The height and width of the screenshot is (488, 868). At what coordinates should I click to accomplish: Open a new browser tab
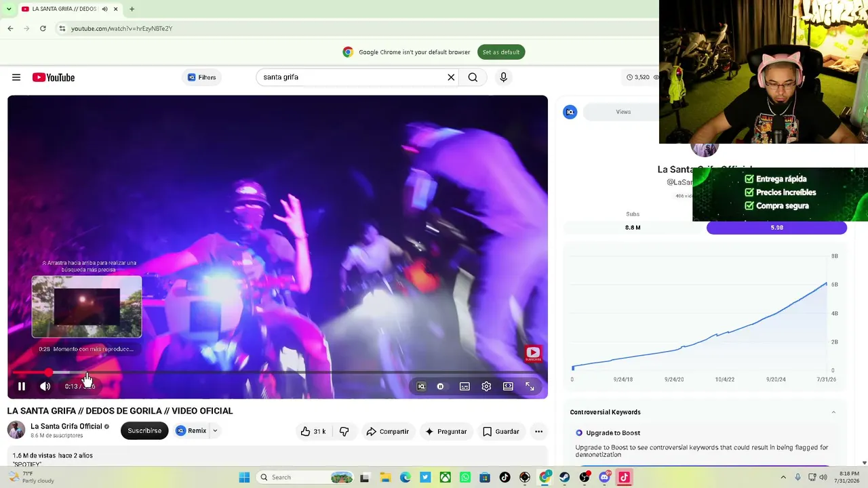(132, 9)
